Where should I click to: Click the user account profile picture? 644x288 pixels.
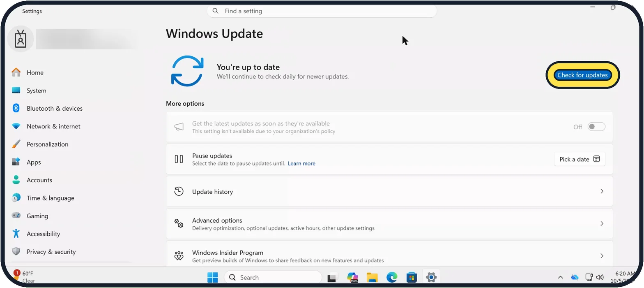(21, 39)
